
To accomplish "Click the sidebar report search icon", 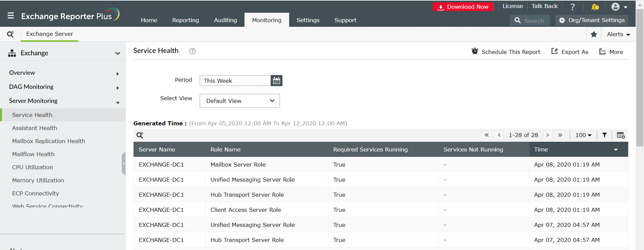I will click(x=10, y=34).
